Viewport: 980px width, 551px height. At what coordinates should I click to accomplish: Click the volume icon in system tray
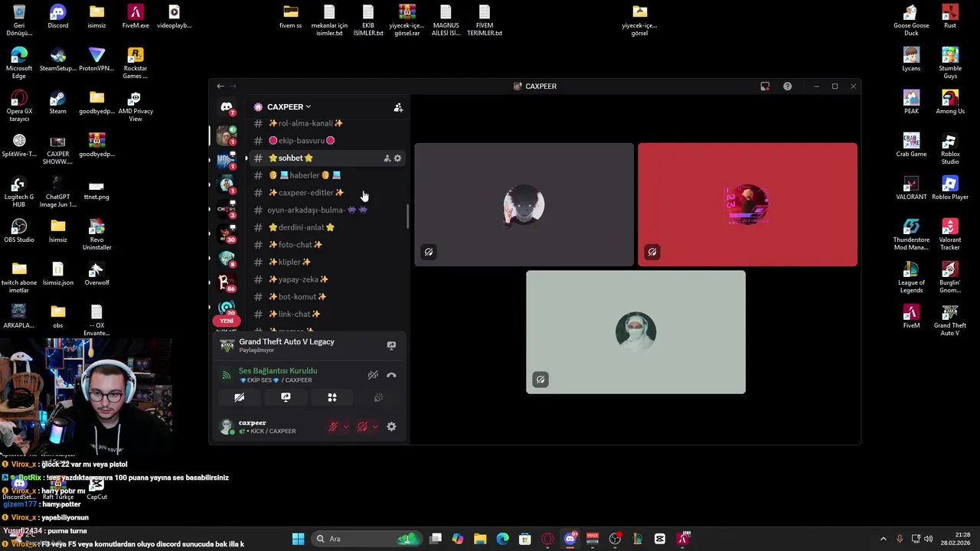pyautogui.click(x=929, y=539)
